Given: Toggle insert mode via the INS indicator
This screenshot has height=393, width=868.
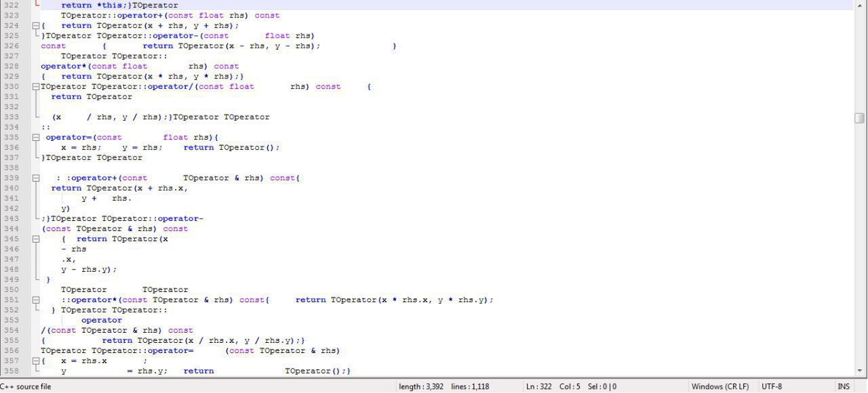Looking at the screenshot, I should pyautogui.click(x=845, y=386).
